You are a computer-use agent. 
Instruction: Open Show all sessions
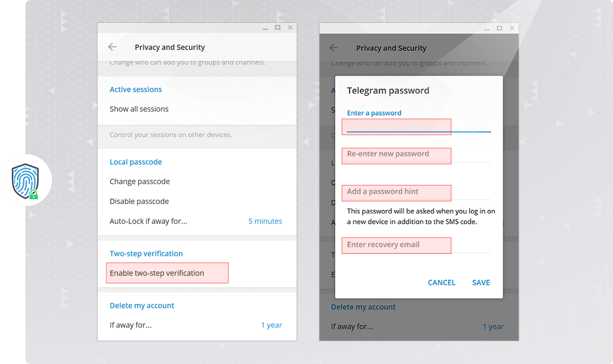[x=139, y=109]
